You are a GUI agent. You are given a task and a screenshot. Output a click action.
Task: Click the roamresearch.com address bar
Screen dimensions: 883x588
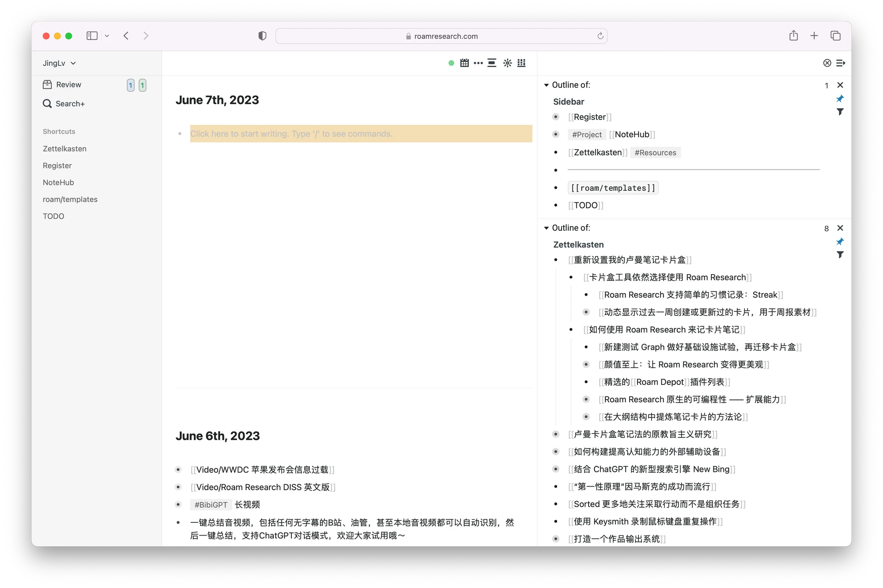tap(441, 36)
